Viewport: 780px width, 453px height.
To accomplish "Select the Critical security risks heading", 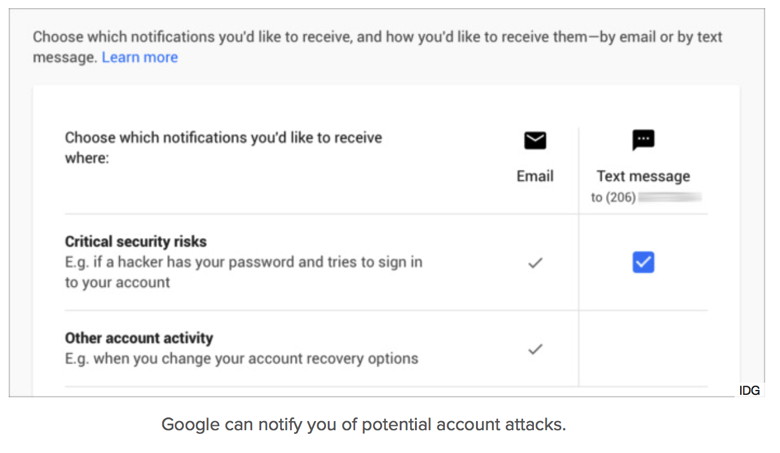I will point(135,242).
